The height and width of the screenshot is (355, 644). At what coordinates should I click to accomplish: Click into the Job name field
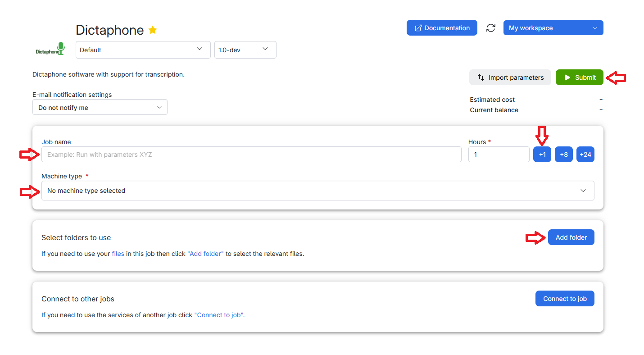[x=251, y=155]
